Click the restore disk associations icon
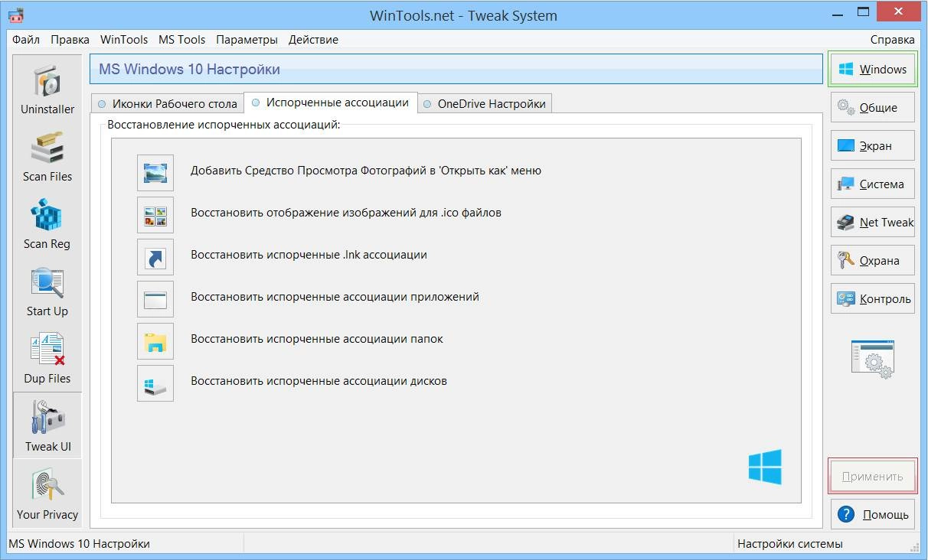Image resolution: width=928 pixels, height=560 pixels. pos(155,383)
